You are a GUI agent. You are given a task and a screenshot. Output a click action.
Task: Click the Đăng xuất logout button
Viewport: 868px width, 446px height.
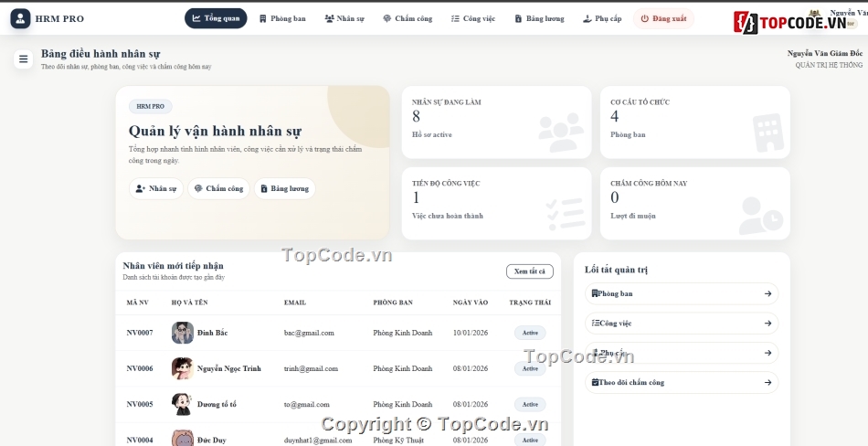pyautogui.click(x=663, y=18)
